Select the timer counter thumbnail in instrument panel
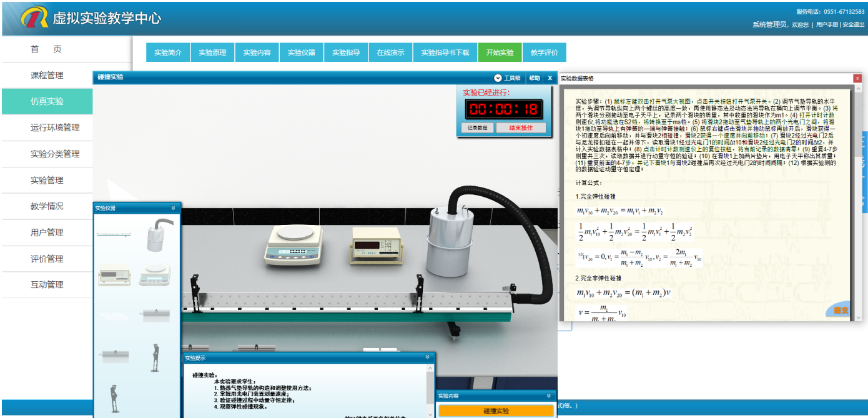868x418 pixels. [x=114, y=275]
